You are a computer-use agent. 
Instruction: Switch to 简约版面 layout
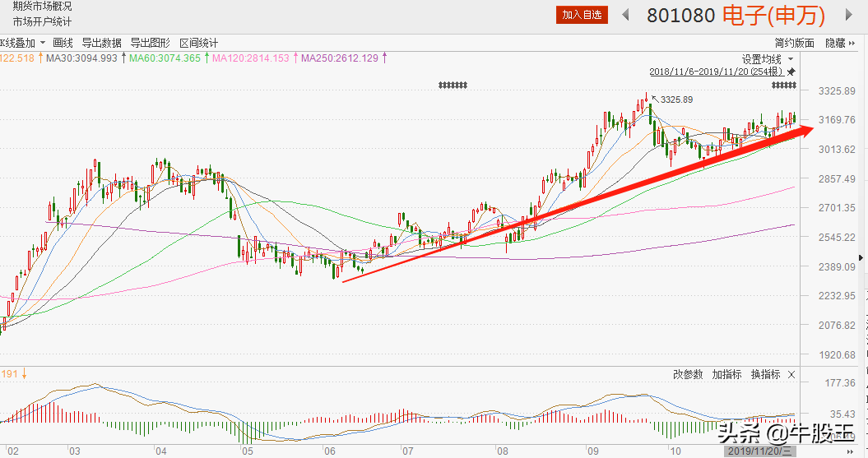click(x=794, y=43)
